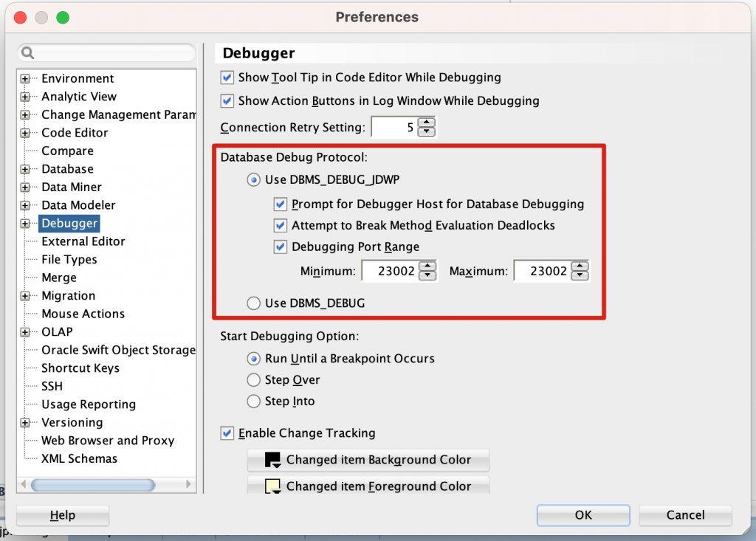This screenshot has width=756, height=541.
Task: Select Run Until a Breakpoint Occurs
Action: (254, 359)
